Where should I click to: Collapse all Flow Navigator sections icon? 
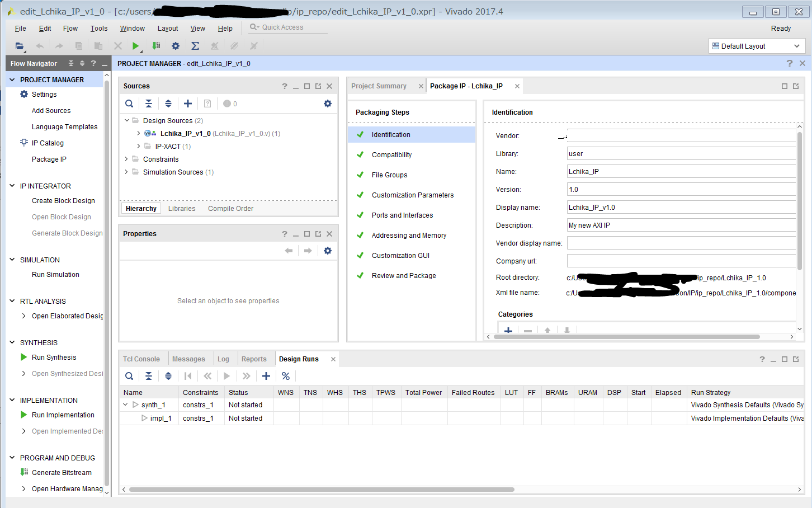(71, 63)
